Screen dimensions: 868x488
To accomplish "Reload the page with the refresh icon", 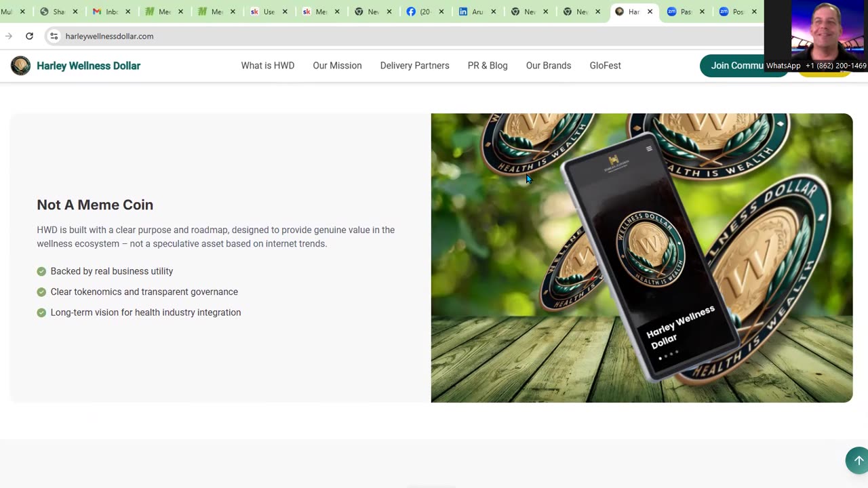I will click(x=29, y=36).
